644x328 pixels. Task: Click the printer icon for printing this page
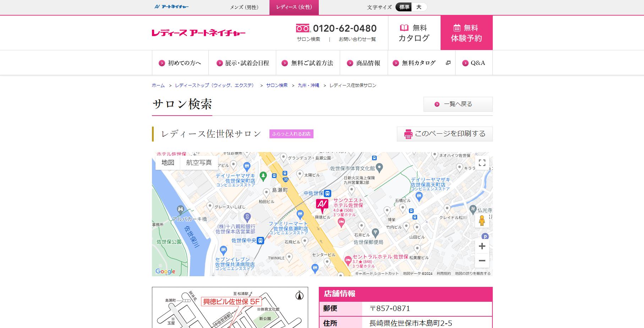[408, 134]
